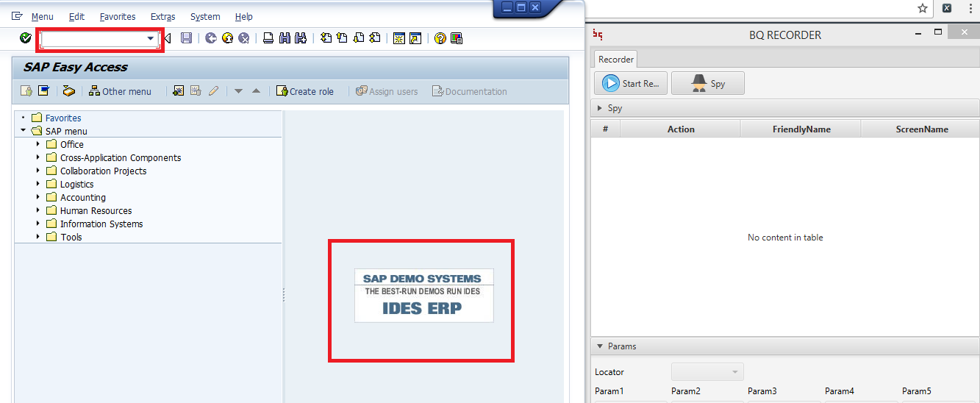Click the Spy button with hat icon
The image size is (980, 403).
tap(708, 83)
